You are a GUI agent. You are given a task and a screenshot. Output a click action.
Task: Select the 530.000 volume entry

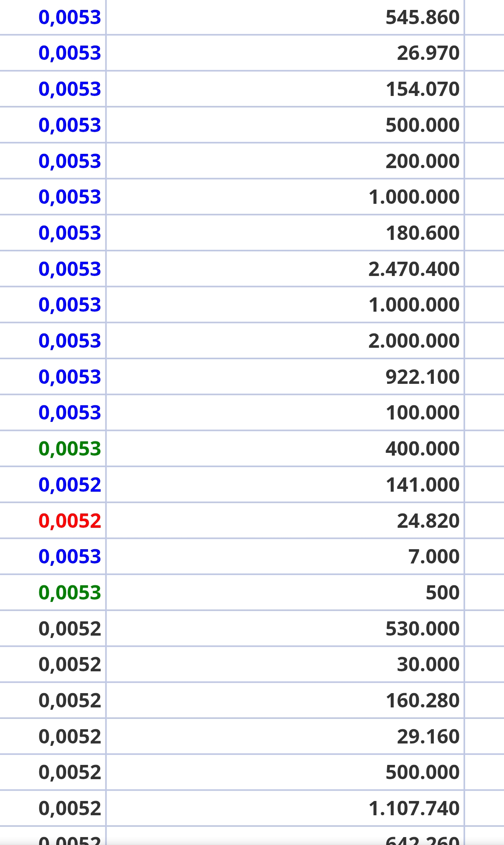(x=422, y=629)
